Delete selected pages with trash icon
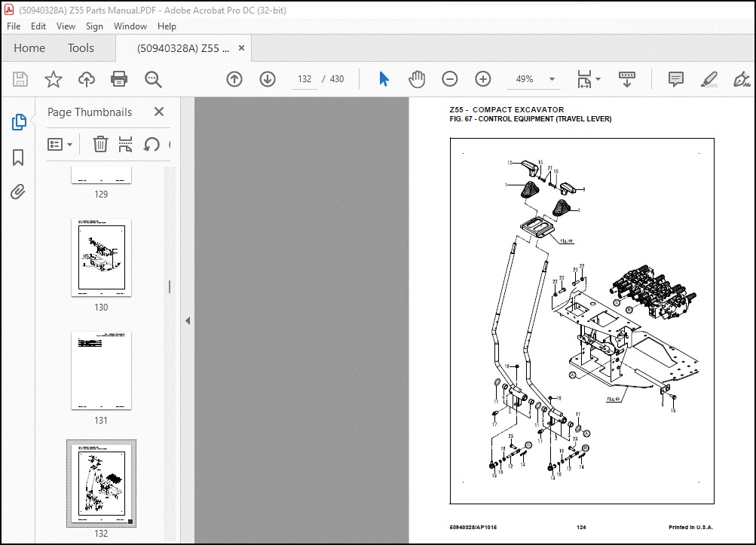This screenshot has height=545, width=756. click(100, 144)
